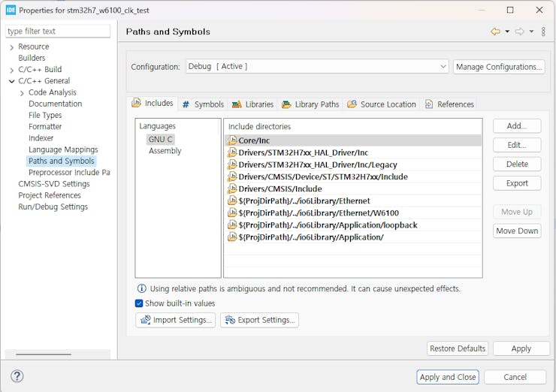Click the folder icon next to Core/Inc

pyautogui.click(x=232, y=140)
